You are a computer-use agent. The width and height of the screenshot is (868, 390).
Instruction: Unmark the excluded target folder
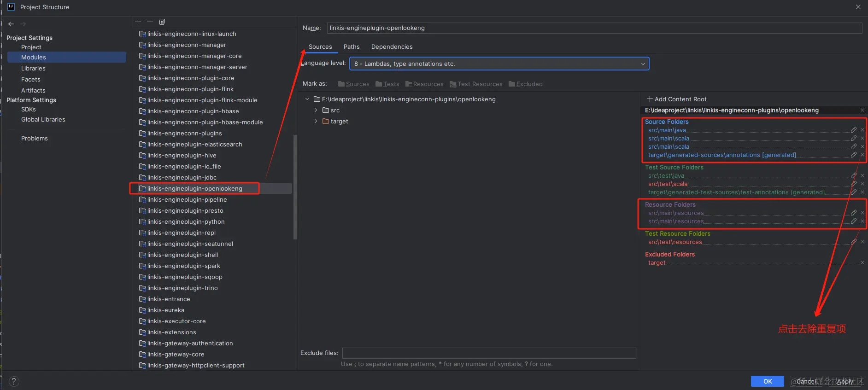(x=862, y=262)
